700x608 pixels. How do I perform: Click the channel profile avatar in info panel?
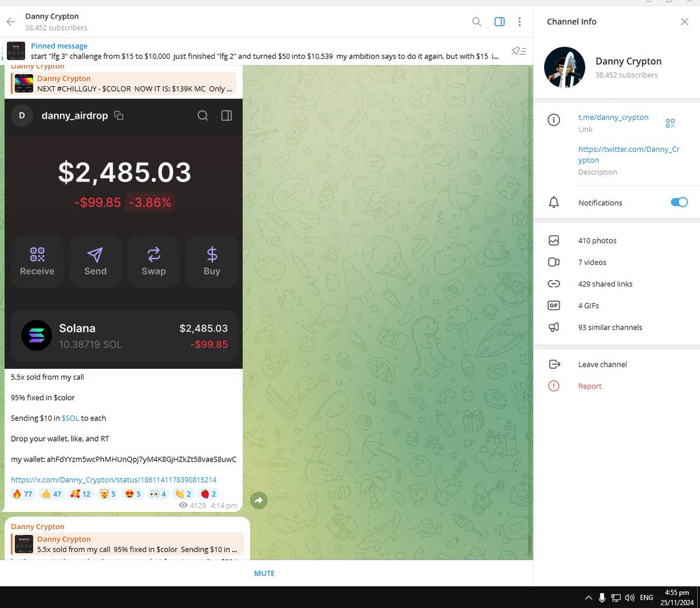click(x=564, y=67)
